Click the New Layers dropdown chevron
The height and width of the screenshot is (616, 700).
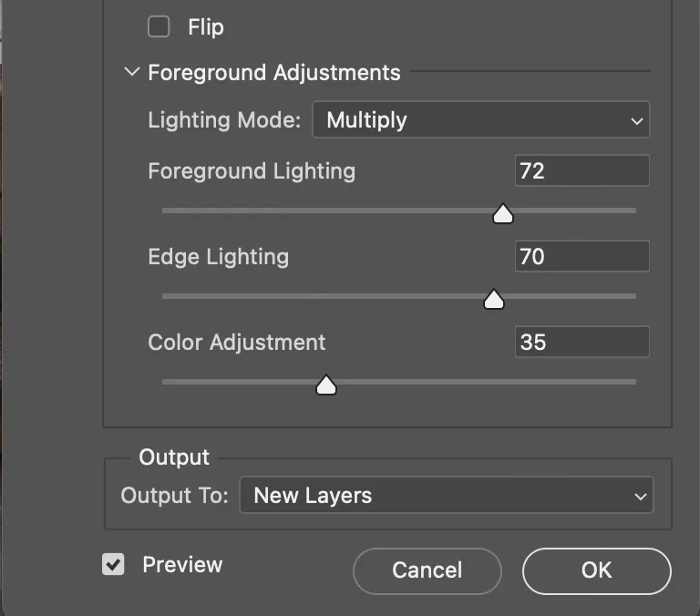pyautogui.click(x=639, y=497)
